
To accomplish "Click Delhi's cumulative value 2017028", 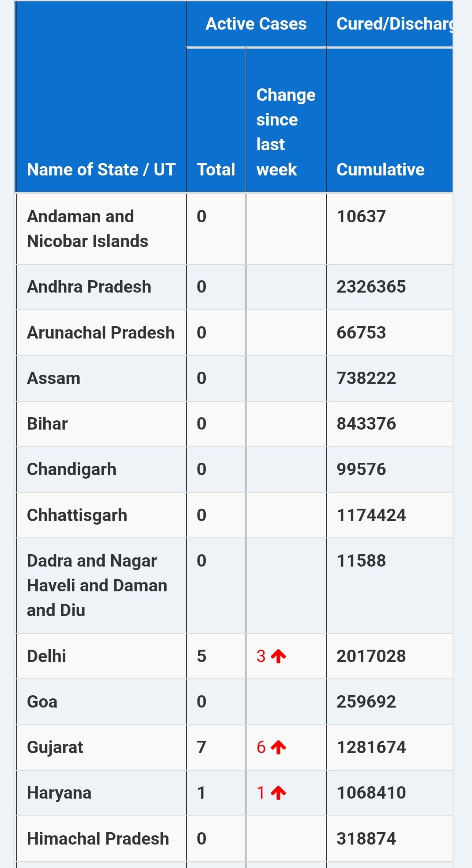I will [x=371, y=656].
